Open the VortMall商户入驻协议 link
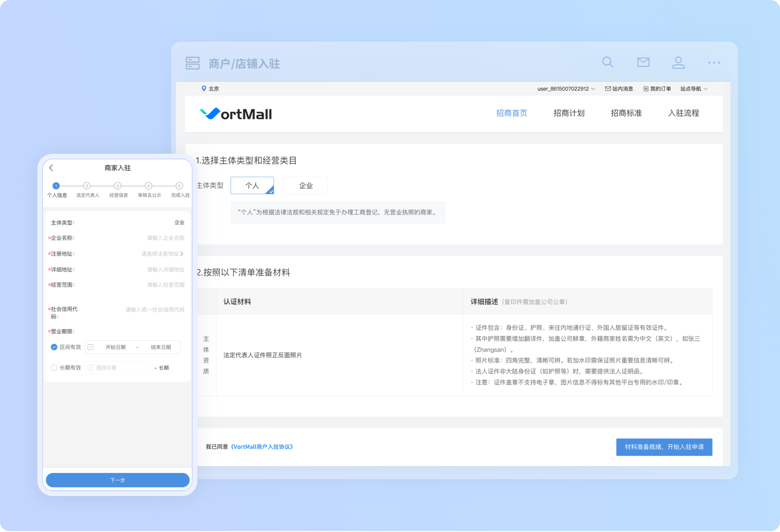Image resolution: width=780 pixels, height=532 pixels. click(x=262, y=447)
